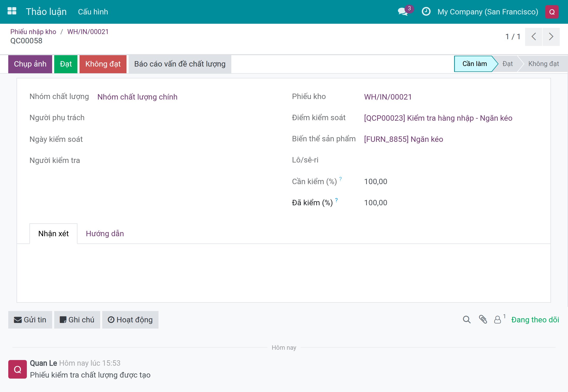Click the Đã kiểm value 100,00
The width and height of the screenshot is (568, 392).
[x=376, y=203]
